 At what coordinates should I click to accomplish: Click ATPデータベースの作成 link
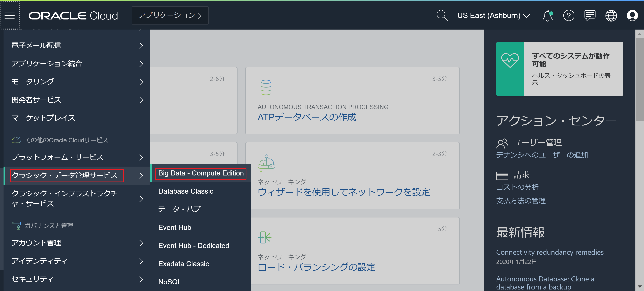point(307,117)
